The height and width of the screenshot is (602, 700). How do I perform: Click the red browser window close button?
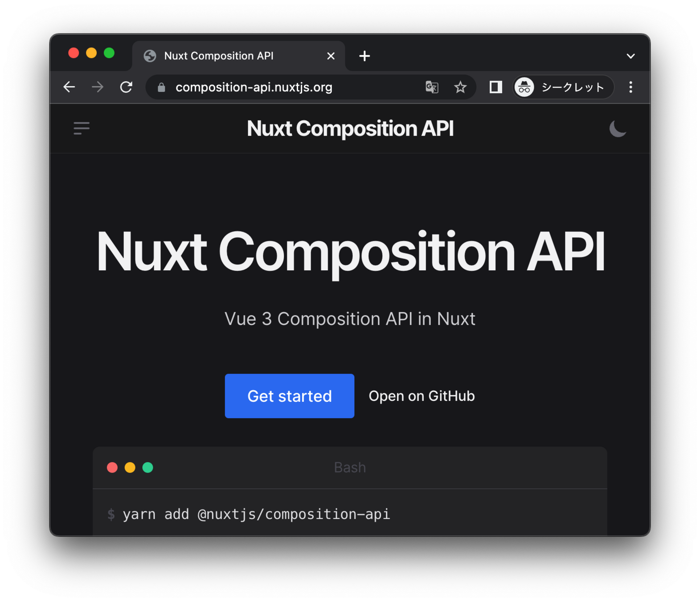74,53
